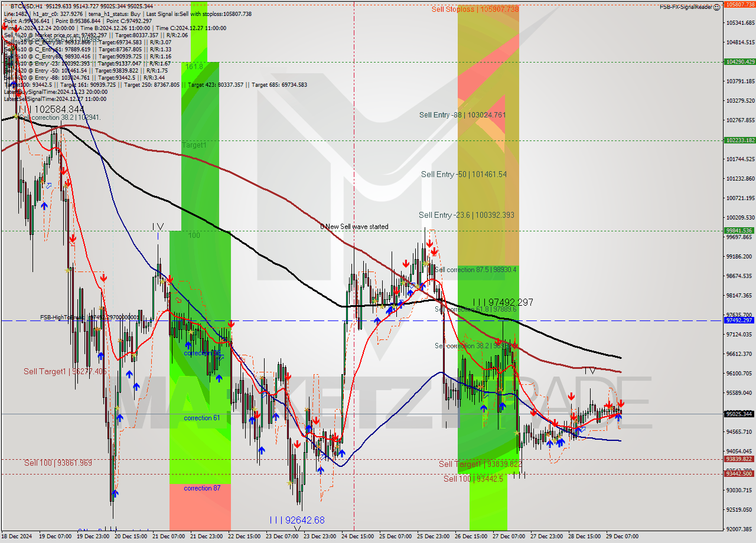Select the 'I I I 97492.297' wave label
Image resolution: width=756 pixels, height=543 pixels.
pyautogui.click(x=503, y=302)
